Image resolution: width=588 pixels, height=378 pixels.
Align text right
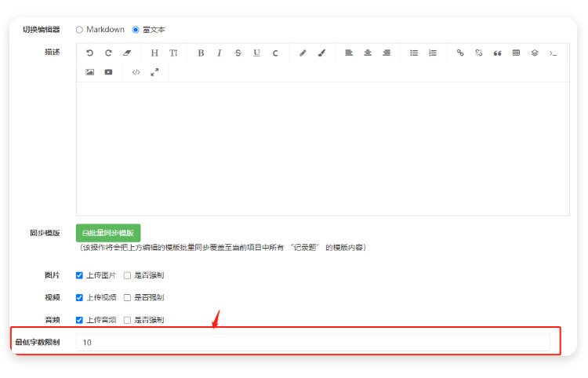[387, 53]
